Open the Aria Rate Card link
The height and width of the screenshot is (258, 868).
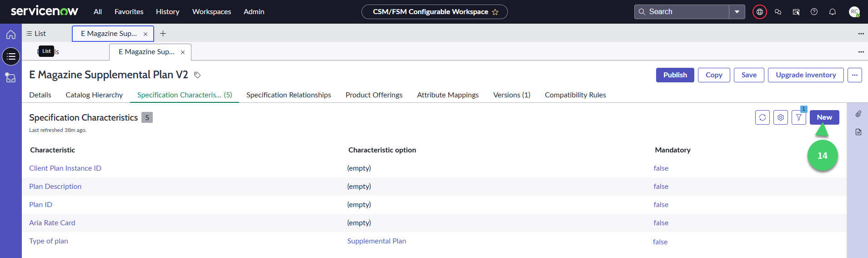click(x=52, y=223)
